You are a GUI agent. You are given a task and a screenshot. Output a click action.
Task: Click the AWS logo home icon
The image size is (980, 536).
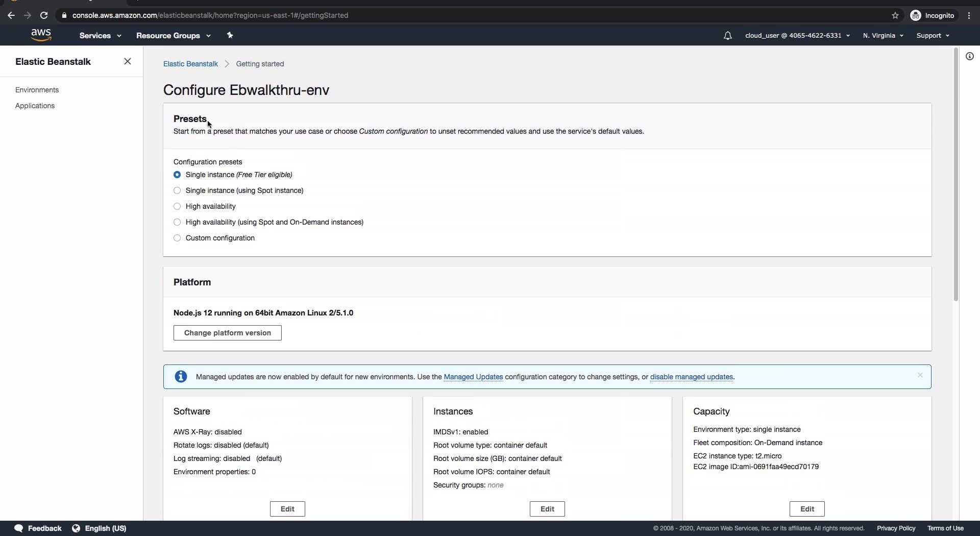coord(41,35)
